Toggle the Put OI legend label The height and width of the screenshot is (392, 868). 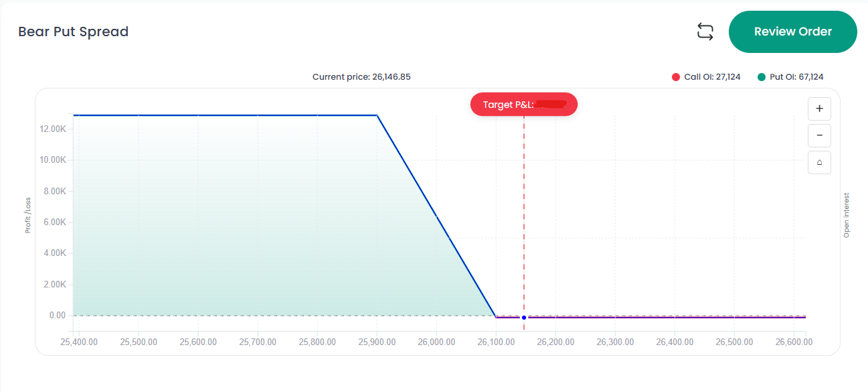[x=796, y=77]
